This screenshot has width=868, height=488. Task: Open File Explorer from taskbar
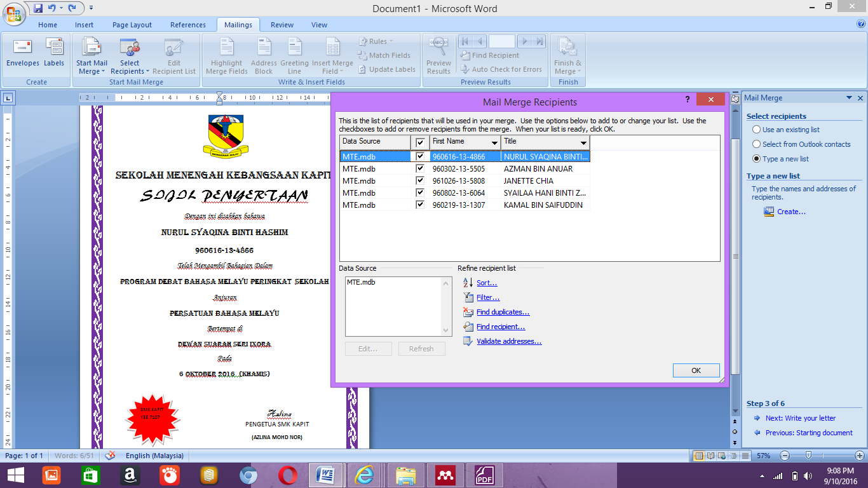(405, 475)
